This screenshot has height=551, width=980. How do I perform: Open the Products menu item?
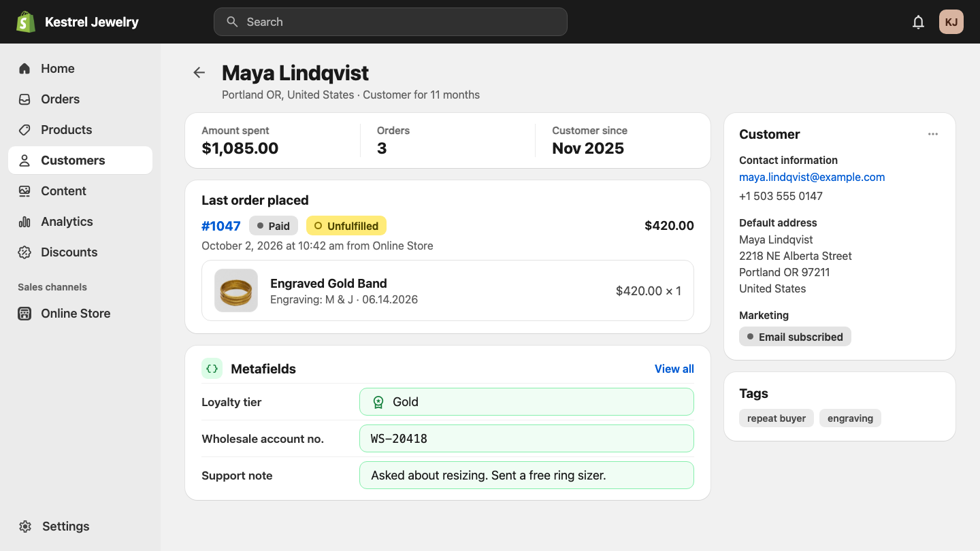pyautogui.click(x=80, y=130)
